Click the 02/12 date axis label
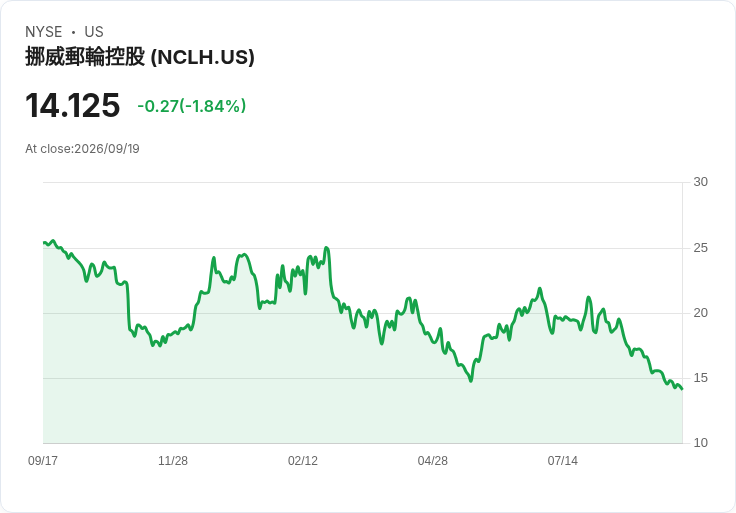The height and width of the screenshot is (513, 736). (x=303, y=460)
